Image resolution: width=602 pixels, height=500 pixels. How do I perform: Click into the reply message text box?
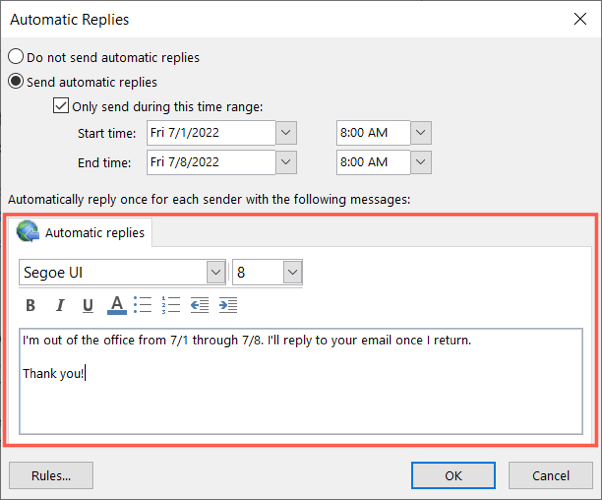point(301,381)
